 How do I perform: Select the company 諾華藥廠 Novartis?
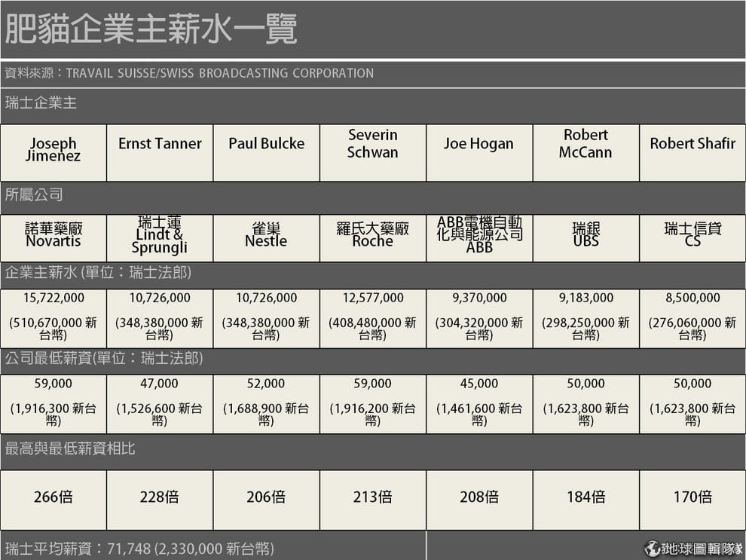[x=54, y=234]
